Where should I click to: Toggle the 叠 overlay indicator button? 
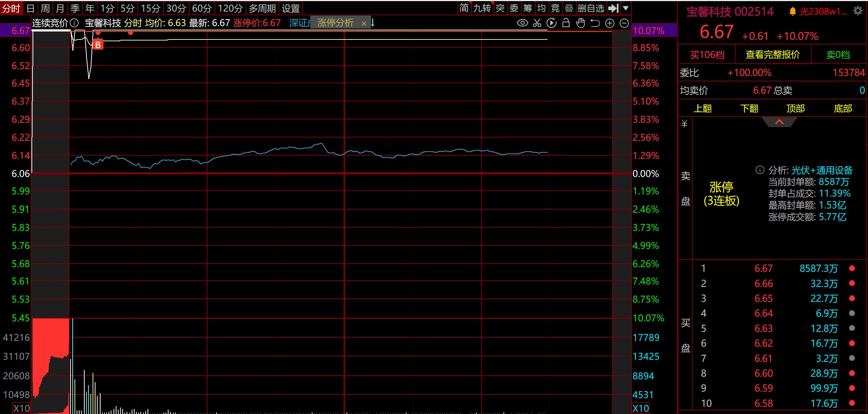click(x=569, y=8)
